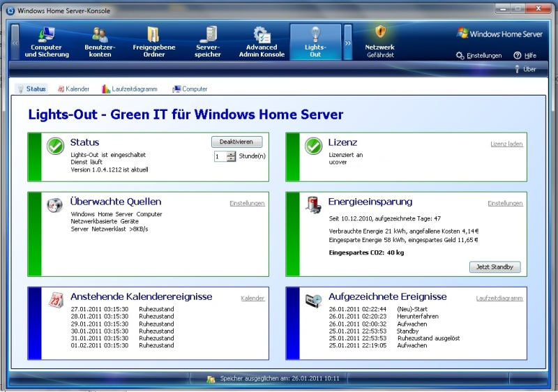Image resolution: width=558 pixels, height=392 pixels.
Task: Click the Laufzeitdiagramm bar chart icon
Action: point(106,89)
